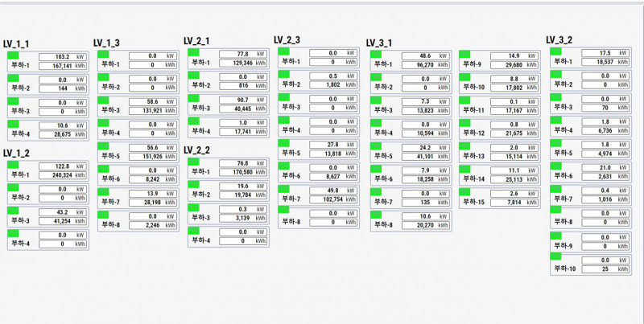
Task: Click the 18,537 kWh field in LV_3_2
Action: [x=605, y=62]
